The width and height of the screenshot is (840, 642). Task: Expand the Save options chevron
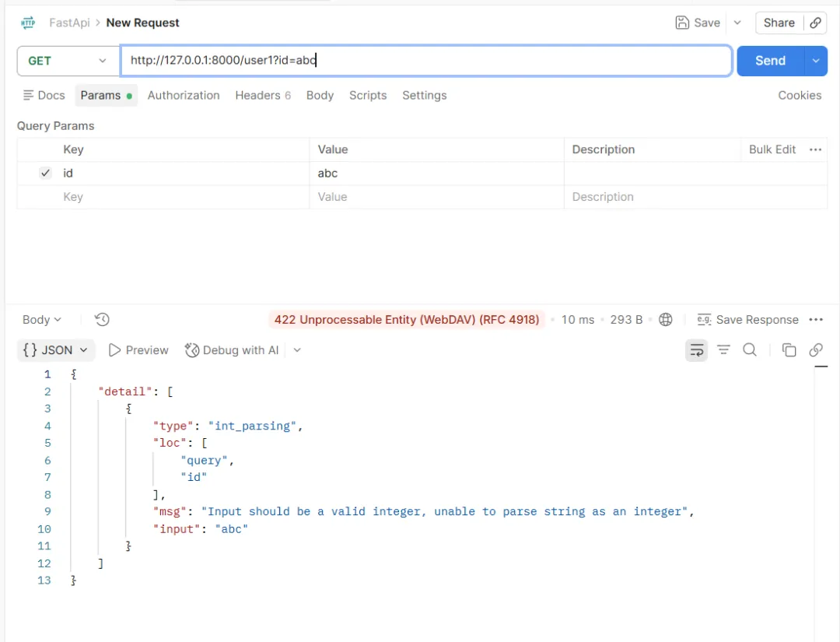(737, 23)
